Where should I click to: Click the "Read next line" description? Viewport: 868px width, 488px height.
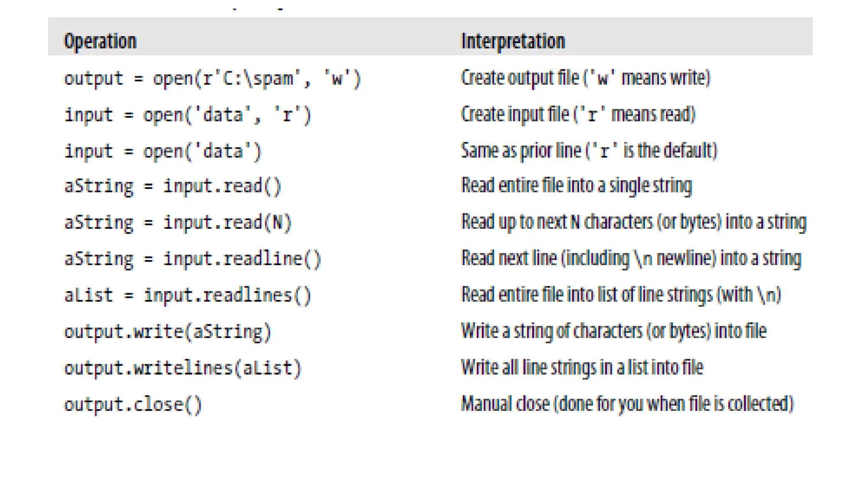[x=631, y=258]
